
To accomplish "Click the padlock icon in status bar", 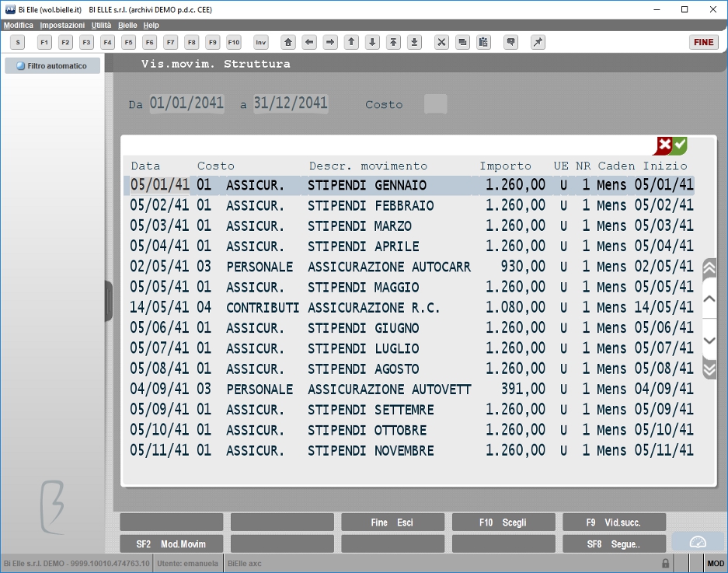I will point(665,563).
